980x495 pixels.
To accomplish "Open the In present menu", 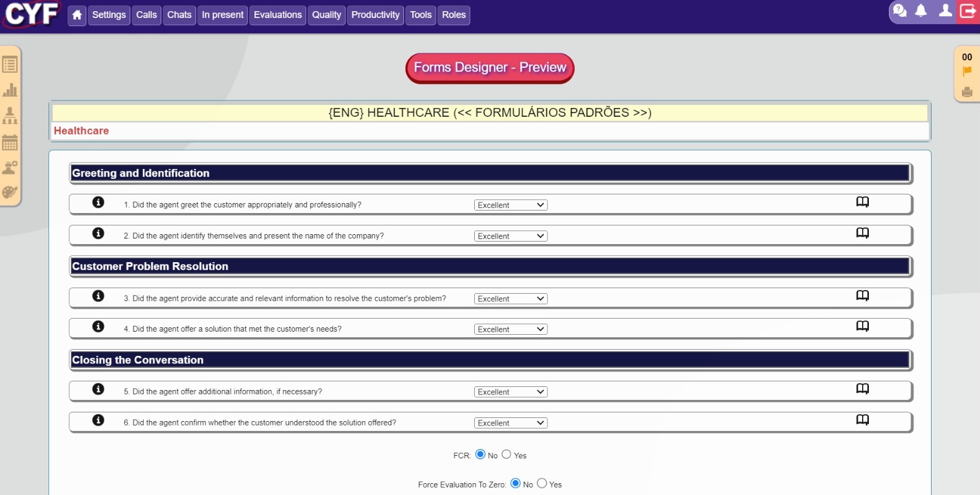I will pos(223,15).
